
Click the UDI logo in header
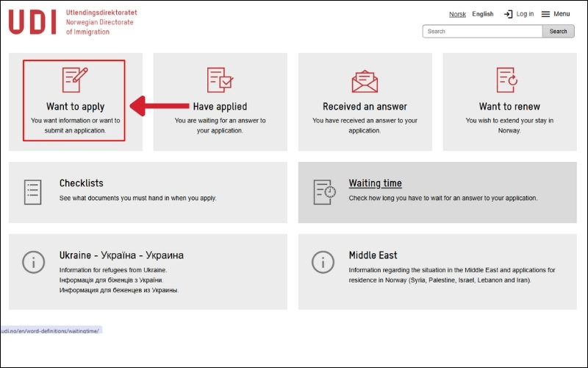click(x=32, y=22)
